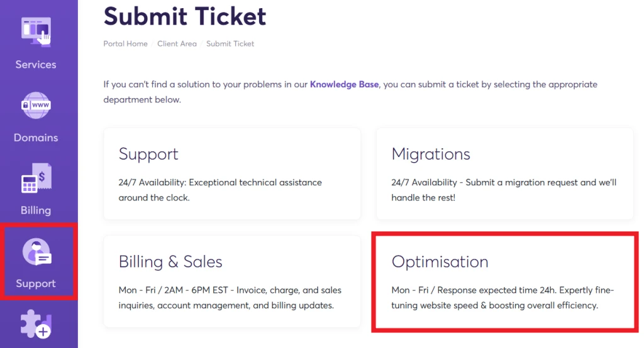The height and width of the screenshot is (348, 644).
Task: Choose the Support department card
Action: 232,173
